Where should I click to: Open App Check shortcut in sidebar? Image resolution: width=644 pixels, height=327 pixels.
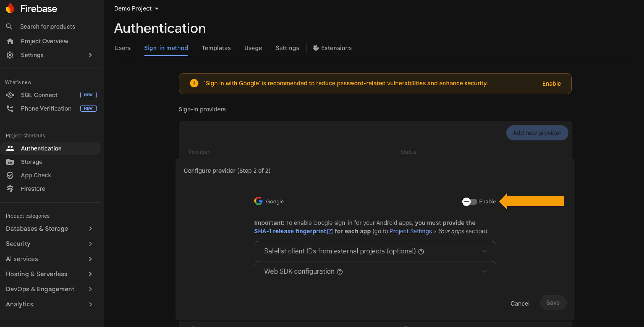pos(36,175)
